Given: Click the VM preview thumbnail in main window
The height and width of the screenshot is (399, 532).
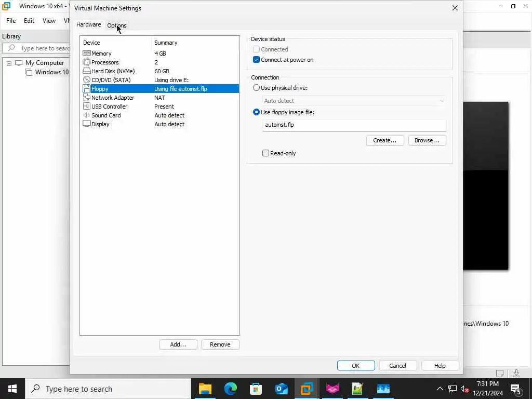Looking at the screenshot, I should coord(486,185).
